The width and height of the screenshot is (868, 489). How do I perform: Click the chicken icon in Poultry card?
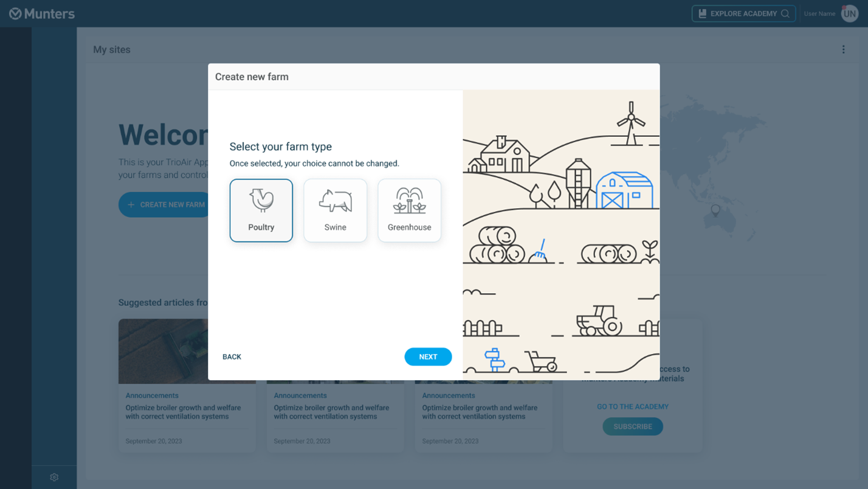[261, 200]
